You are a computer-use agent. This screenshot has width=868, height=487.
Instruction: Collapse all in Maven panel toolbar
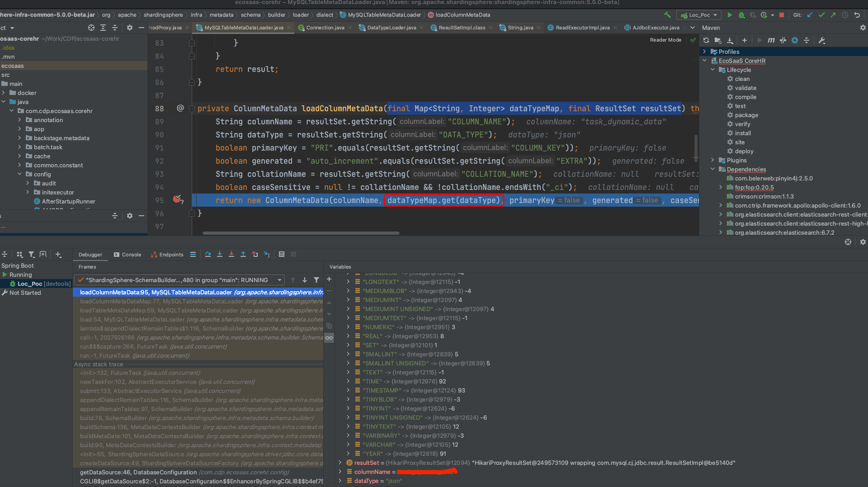point(807,40)
